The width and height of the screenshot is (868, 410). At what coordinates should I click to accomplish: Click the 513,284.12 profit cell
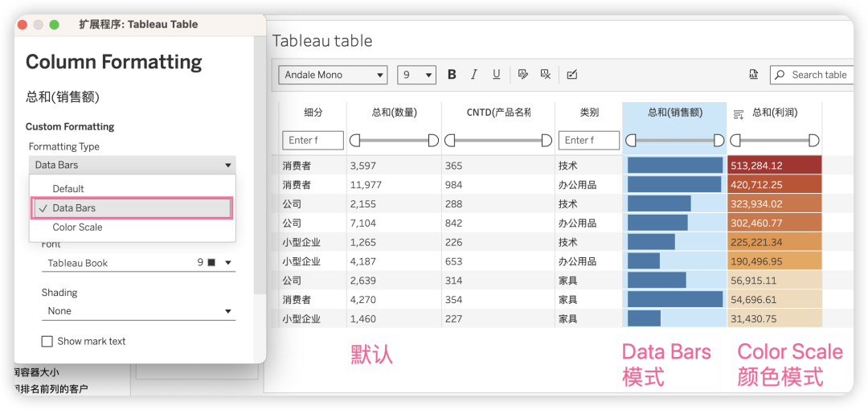pos(775,165)
